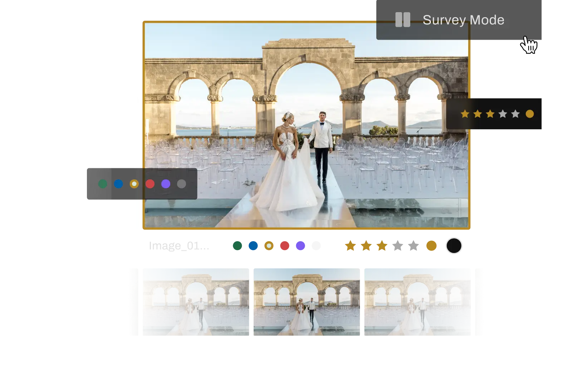
Task: Select gray dot in overlay color palette
Action: click(x=182, y=184)
